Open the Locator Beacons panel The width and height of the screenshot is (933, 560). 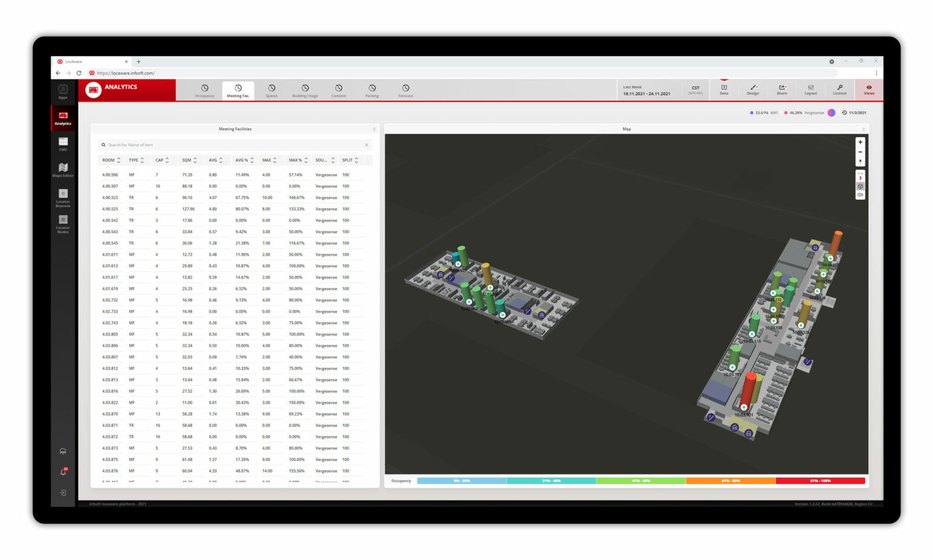point(63,198)
